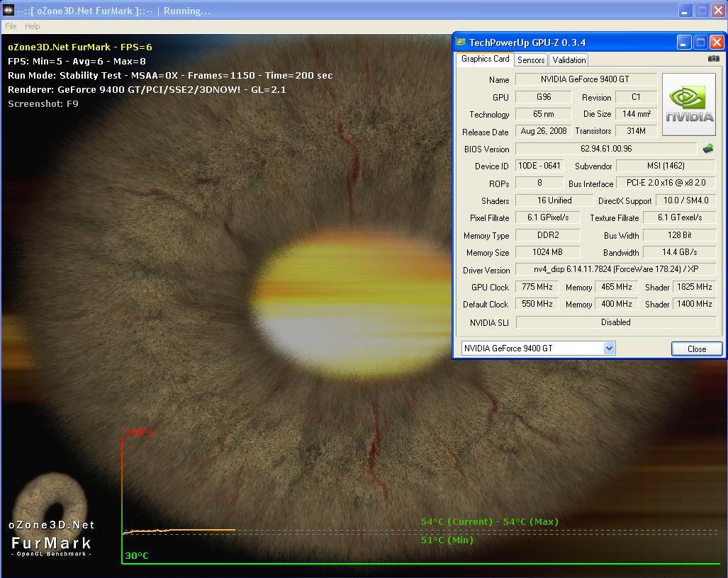The image size is (728, 578).
Task: Click the Name field NVIDIA GeForce 9400 GT
Action: click(586, 79)
